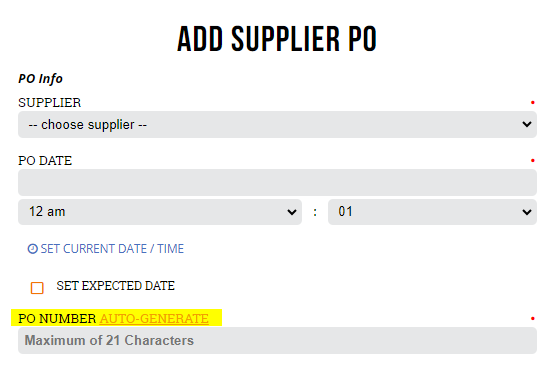555x373 pixels.
Task: Click the clock icon beside Set Current Date
Action: (33, 249)
